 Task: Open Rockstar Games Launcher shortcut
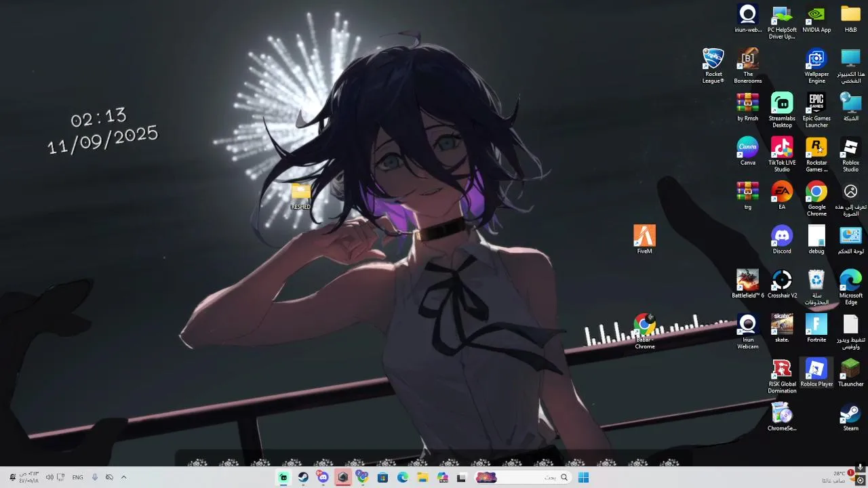[816, 155]
